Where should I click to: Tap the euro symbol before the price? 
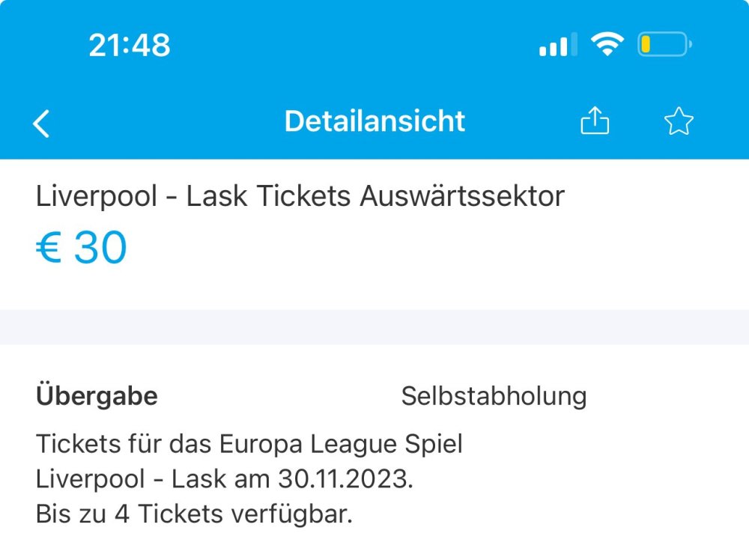pyautogui.click(x=48, y=248)
